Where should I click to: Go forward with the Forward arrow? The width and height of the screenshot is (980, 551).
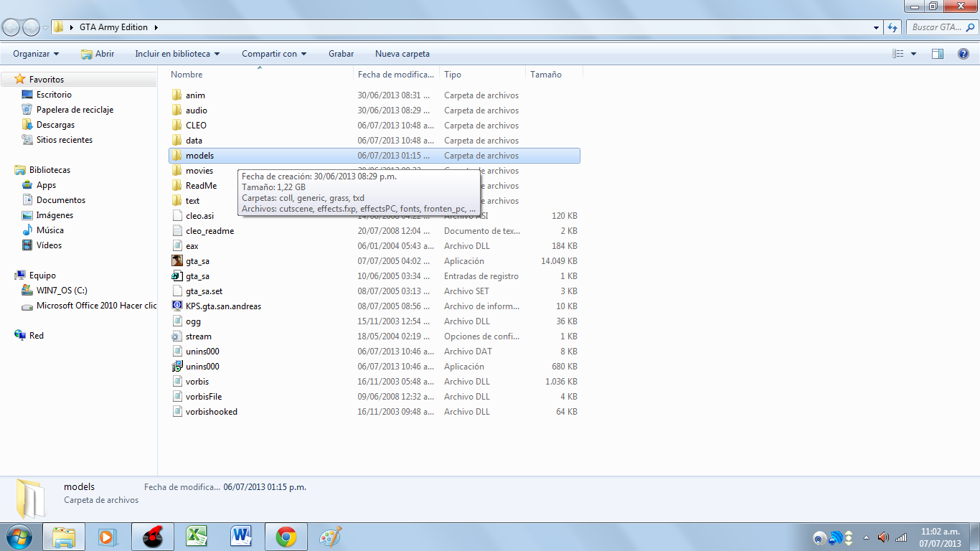tap(32, 27)
